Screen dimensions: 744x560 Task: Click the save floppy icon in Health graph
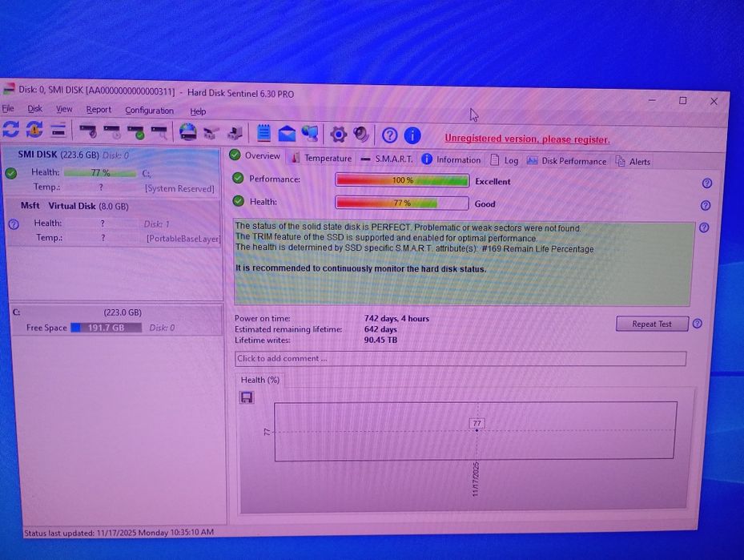(x=247, y=397)
